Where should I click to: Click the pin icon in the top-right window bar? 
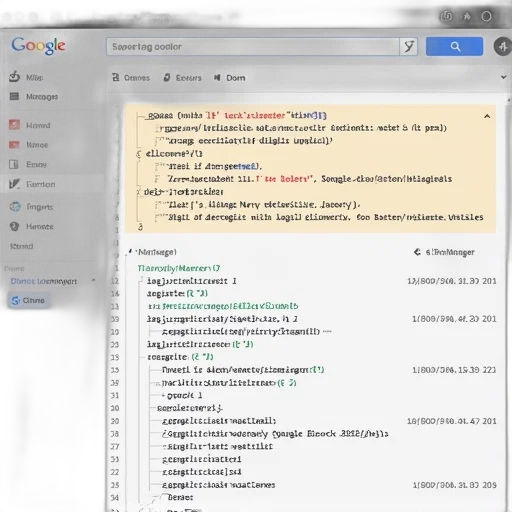(467, 16)
